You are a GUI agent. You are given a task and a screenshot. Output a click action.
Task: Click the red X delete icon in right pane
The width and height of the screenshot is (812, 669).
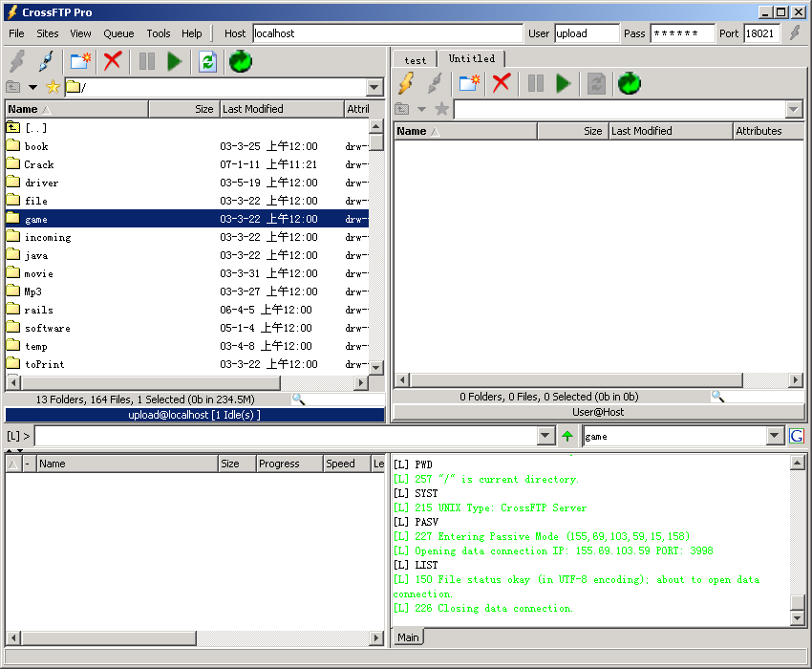(x=502, y=83)
